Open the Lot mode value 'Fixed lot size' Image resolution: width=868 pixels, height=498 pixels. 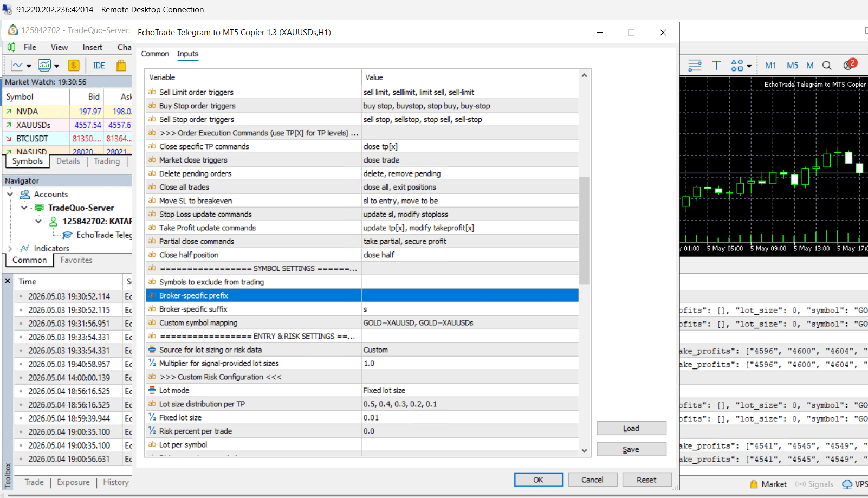(470, 390)
